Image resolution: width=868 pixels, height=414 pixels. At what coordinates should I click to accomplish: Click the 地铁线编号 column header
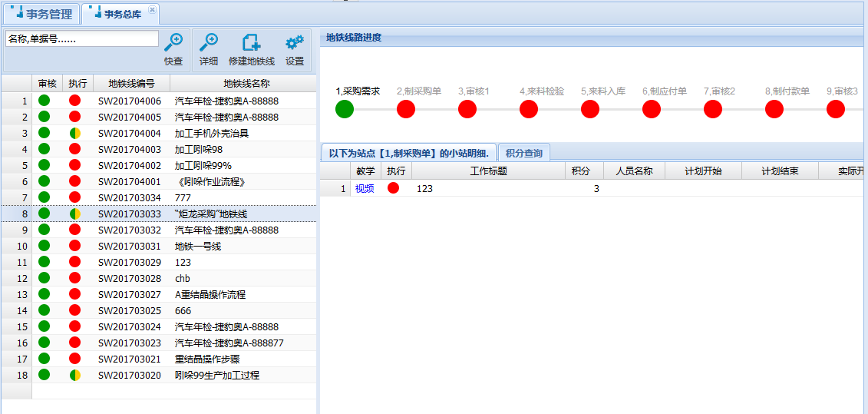tap(131, 83)
